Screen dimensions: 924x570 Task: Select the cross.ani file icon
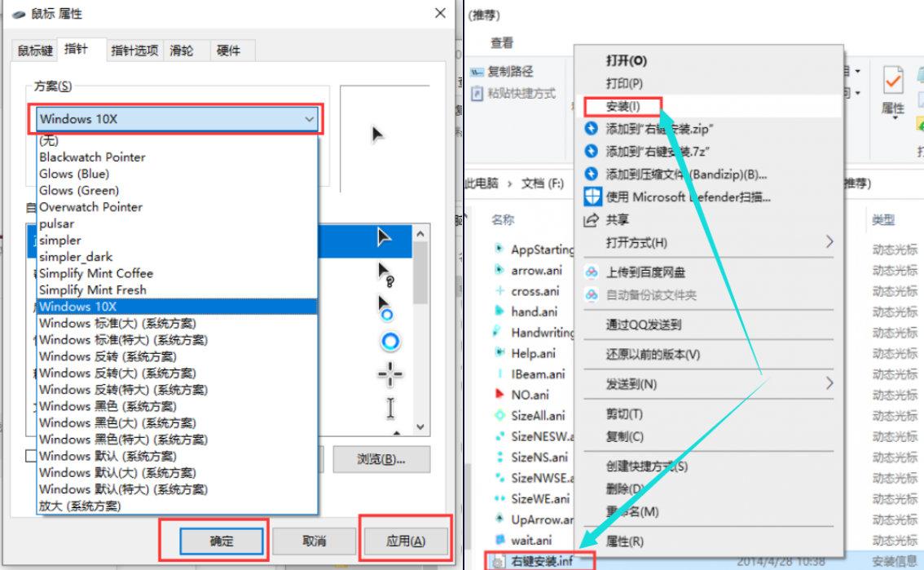coord(499,290)
